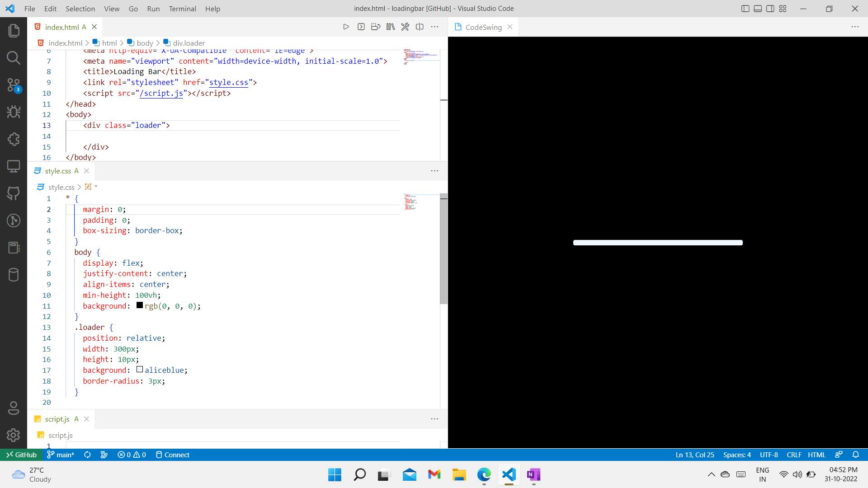The height and width of the screenshot is (488, 868).
Task: Click the body breadcrumb item
Action: (x=140, y=43)
